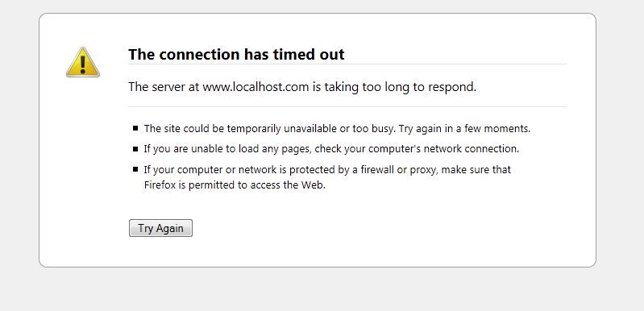This screenshot has width=644, height=311.
Task: Click the word 'Firefox' in the last line
Action: click(160, 185)
